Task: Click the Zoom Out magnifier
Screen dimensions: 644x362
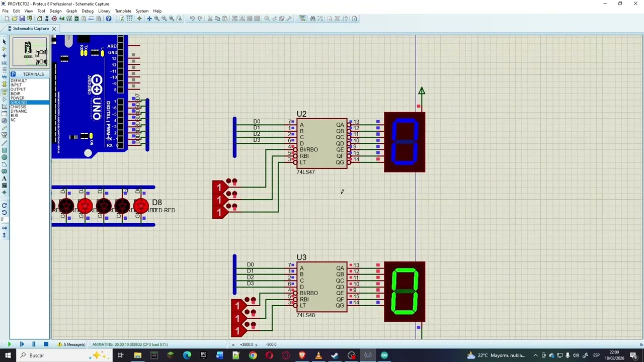Action: tap(164, 19)
